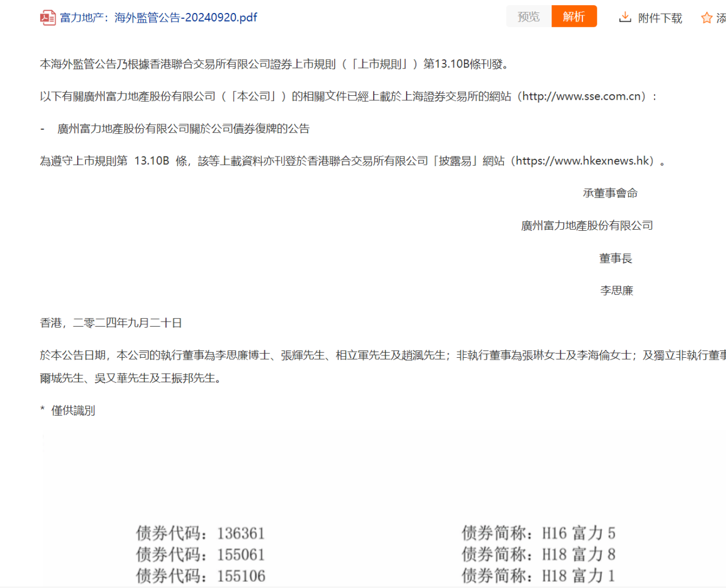Click 债券代码：155061

point(200,555)
